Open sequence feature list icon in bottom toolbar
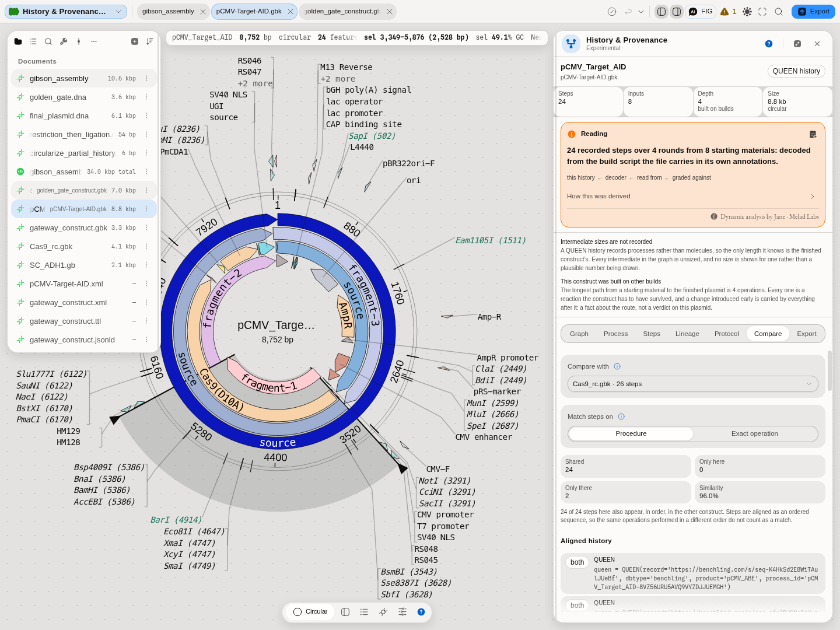 pos(364,612)
